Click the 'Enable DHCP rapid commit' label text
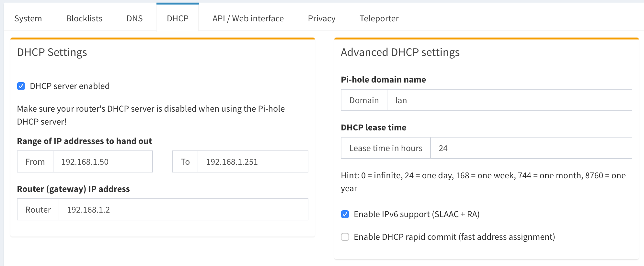The width and height of the screenshot is (644, 266). click(454, 237)
